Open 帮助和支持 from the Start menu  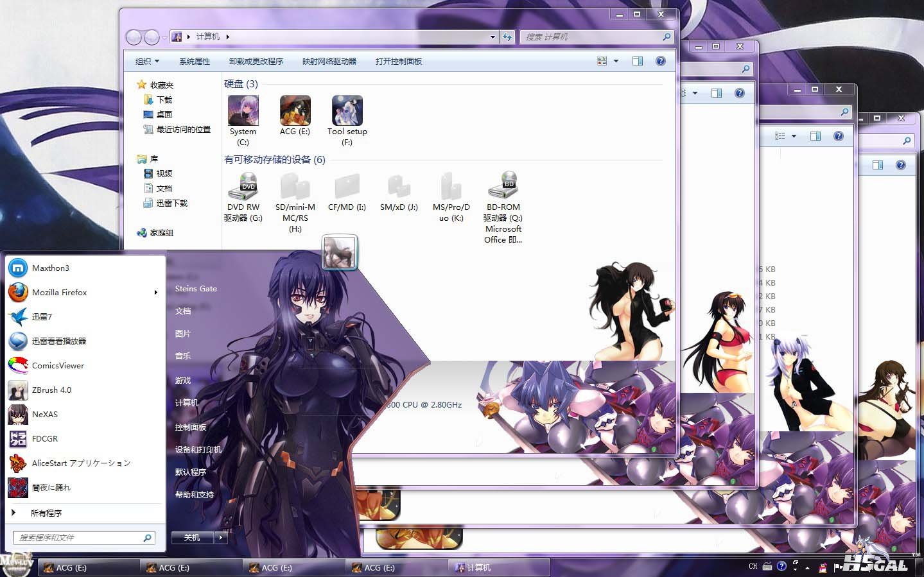pyautogui.click(x=195, y=495)
